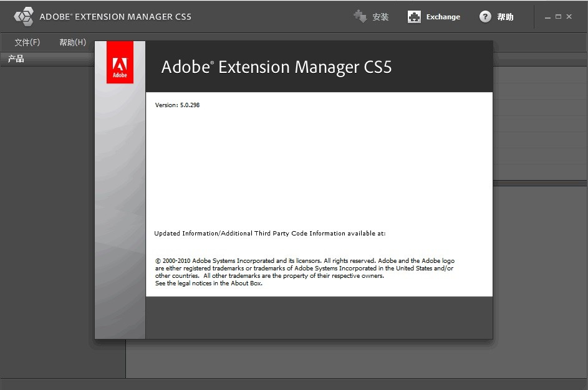The image size is (588, 390).
Task: Click the dark footer area of the About dialog
Action: [318, 318]
